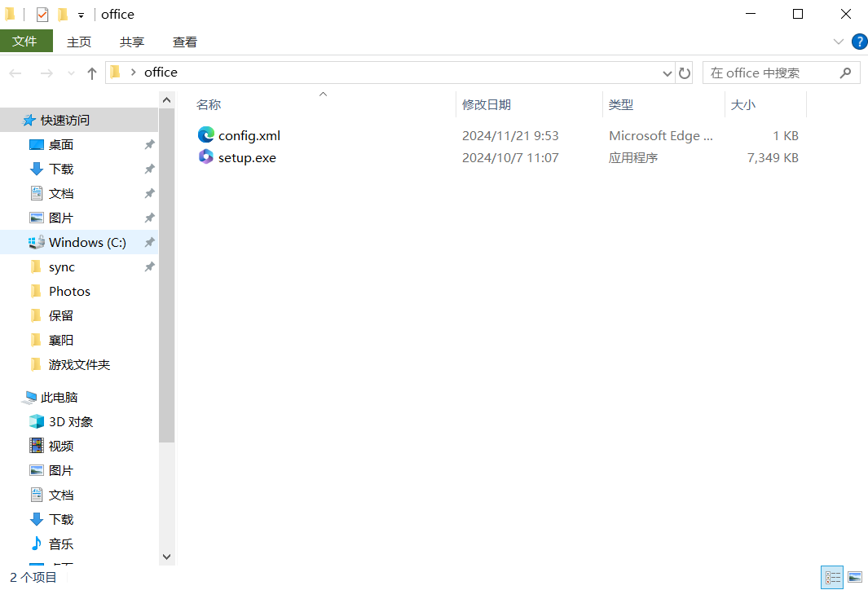Select 快速访问 in the navigation pane
The image size is (868, 590).
(64, 120)
